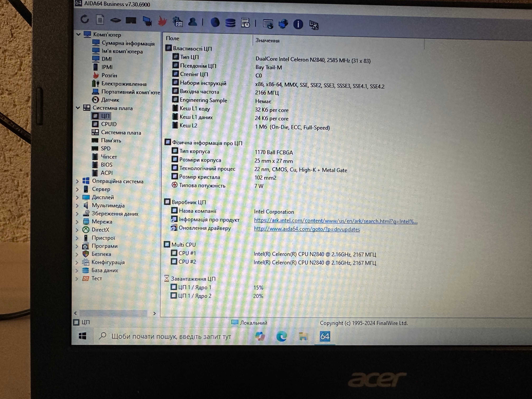The image size is (532, 399).
Task: Click the AIDA64 taskbar icon
Action: click(325, 336)
